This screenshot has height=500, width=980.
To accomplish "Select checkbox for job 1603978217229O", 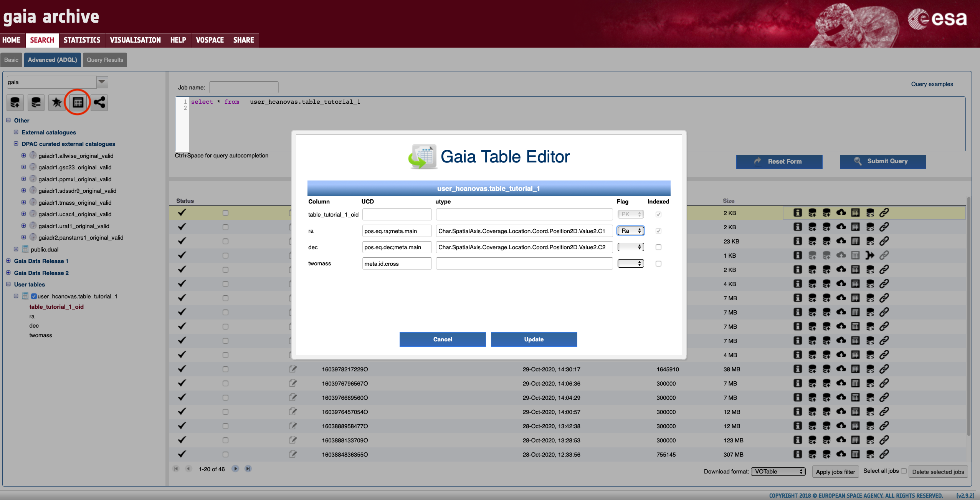I will pos(225,369).
